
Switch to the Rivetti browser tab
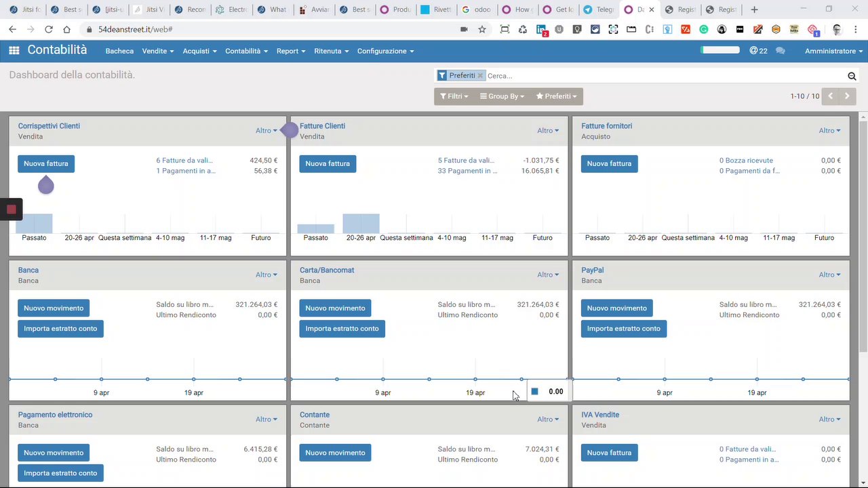(x=435, y=9)
